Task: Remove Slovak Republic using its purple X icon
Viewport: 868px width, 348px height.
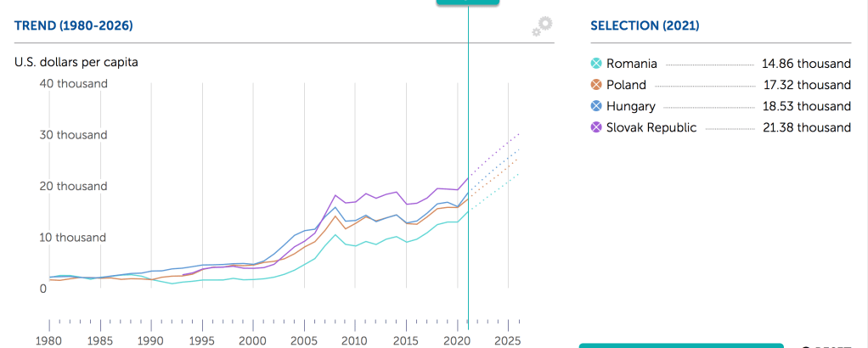Action: [596, 127]
